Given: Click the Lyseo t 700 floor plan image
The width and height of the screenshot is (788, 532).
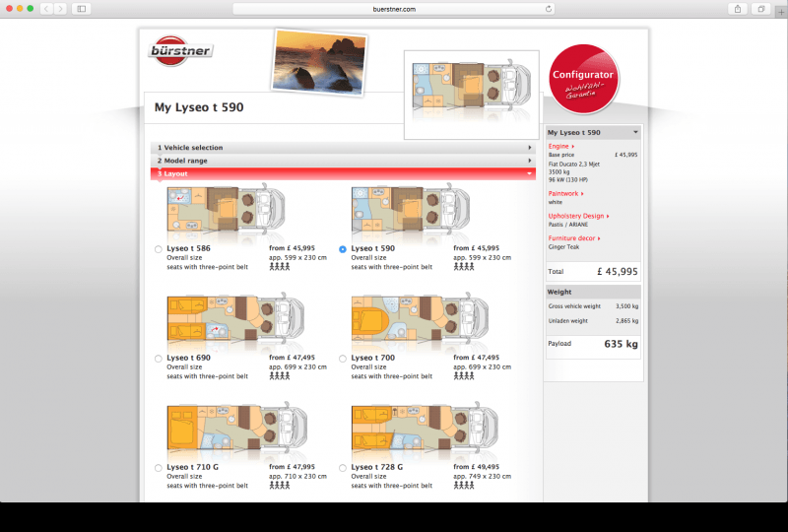Looking at the screenshot, I should pyautogui.click(x=420, y=320).
